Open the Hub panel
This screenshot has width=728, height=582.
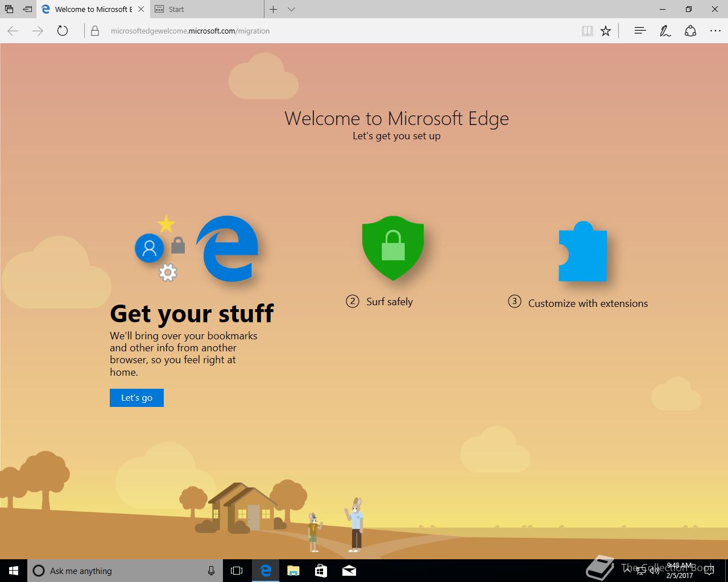coord(640,31)
